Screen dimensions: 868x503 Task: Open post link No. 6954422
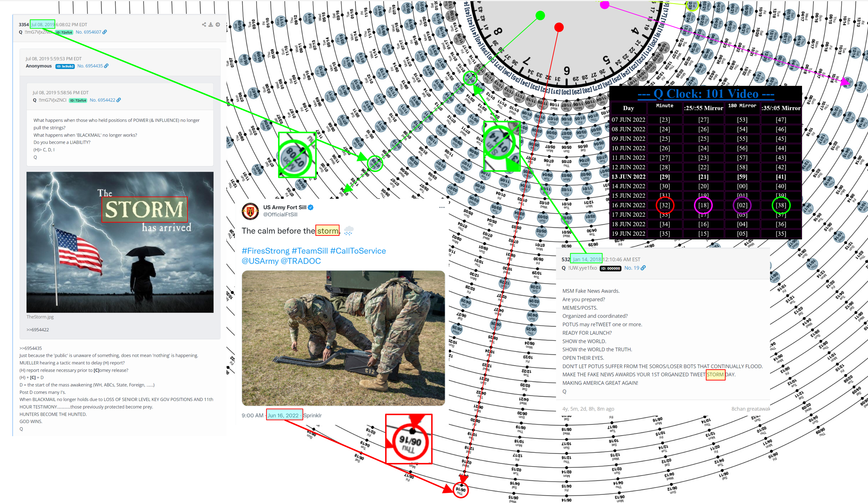click(x=102, y=100)
